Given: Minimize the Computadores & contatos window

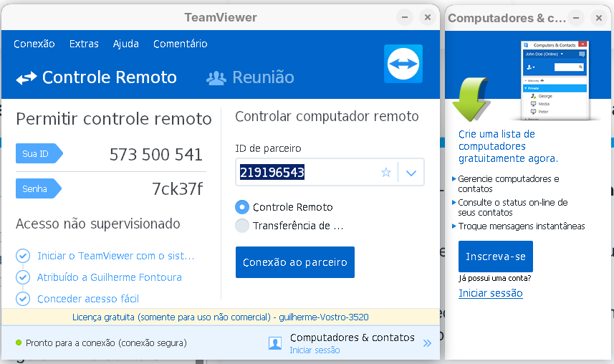Looking at the screenshot, I should [x=576, y=18].
